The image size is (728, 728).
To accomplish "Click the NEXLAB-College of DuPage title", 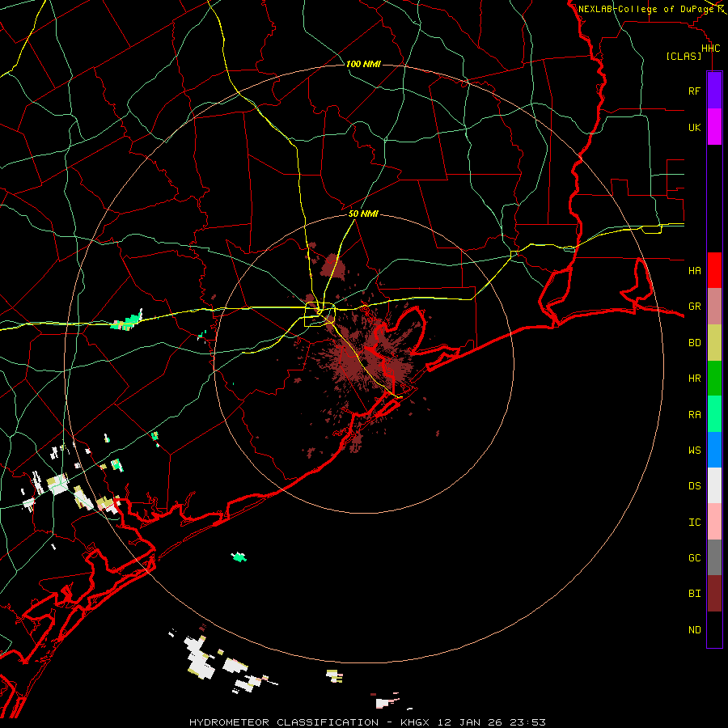I will pos(645,9).
